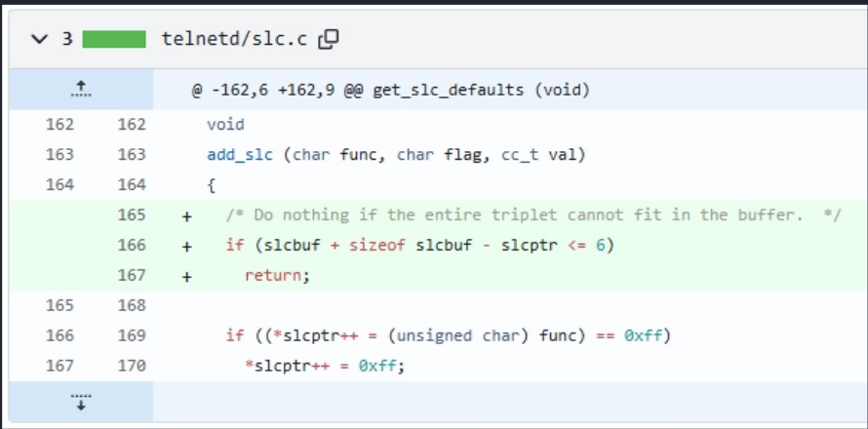Click new line number 164
868x429 pixels.
coord(132,184)
